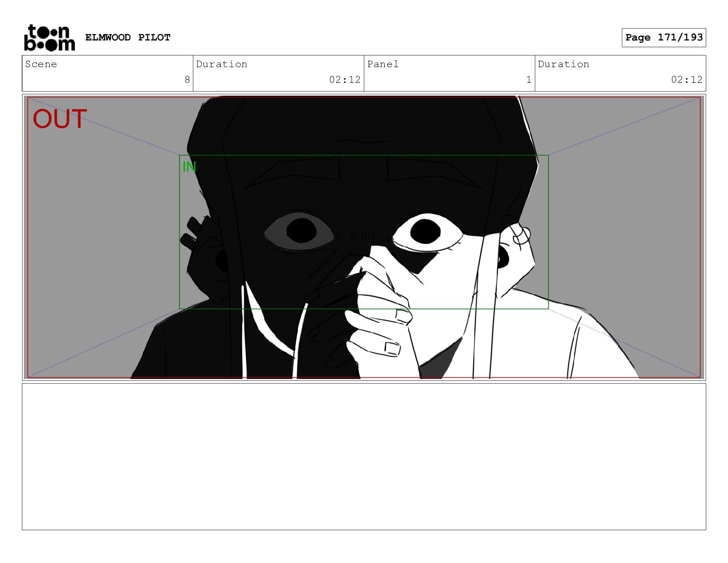Click the Scene label
The width and height of the screenshot is (728, 563).
41,64
